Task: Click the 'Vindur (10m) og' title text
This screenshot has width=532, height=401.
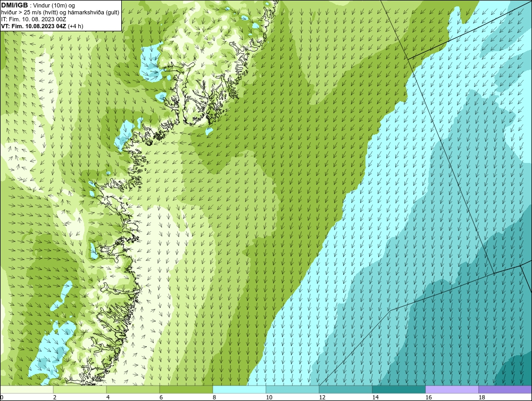Action: [x=53, y=6]
